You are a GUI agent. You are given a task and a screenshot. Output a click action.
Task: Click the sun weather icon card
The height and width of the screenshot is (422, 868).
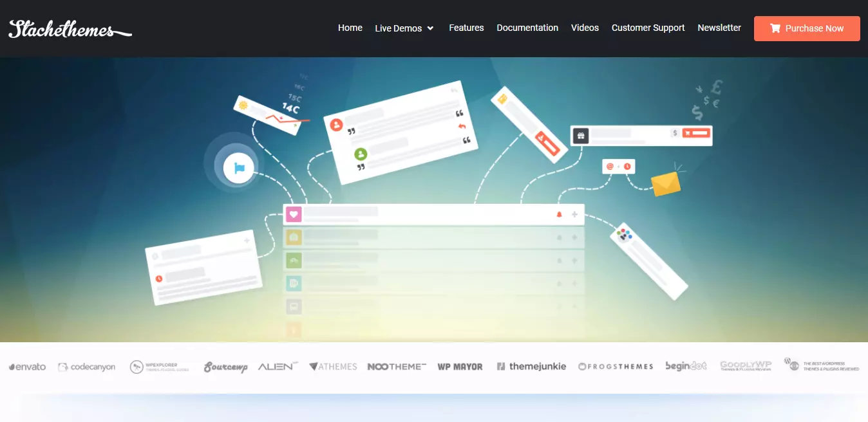tap(243, 105)
